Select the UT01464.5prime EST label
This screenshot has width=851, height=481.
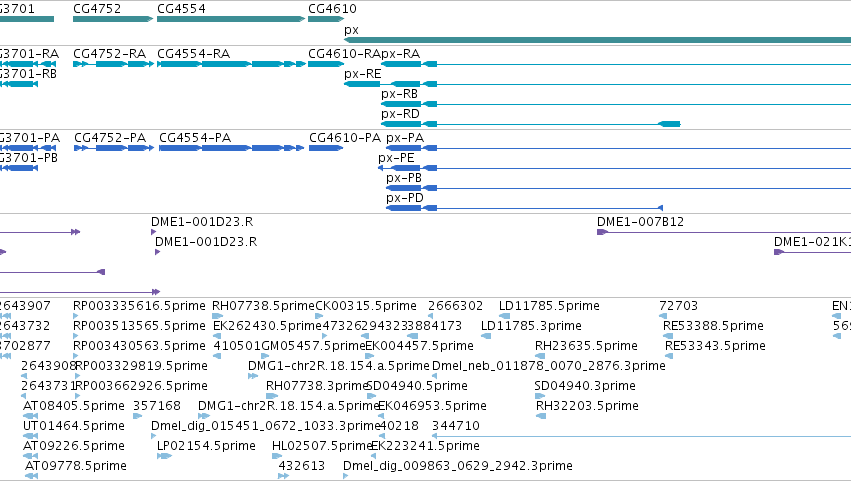74,426
